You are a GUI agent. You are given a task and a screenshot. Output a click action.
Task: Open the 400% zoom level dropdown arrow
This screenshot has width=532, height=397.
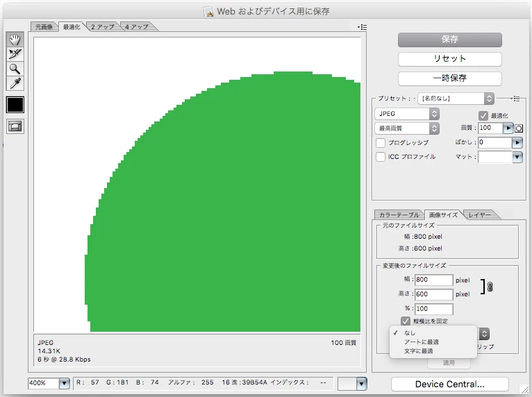tap(64, 383)
